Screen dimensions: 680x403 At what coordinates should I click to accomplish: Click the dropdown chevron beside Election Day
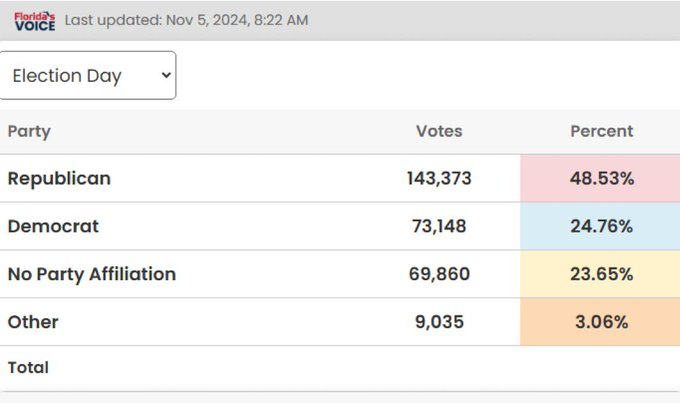[x=165, y=76]
